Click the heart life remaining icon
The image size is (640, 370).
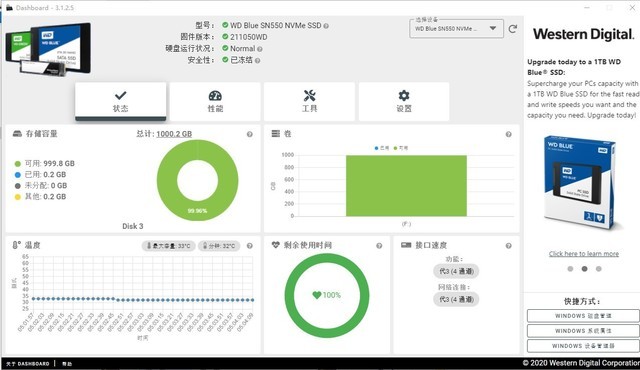[276, 245]
